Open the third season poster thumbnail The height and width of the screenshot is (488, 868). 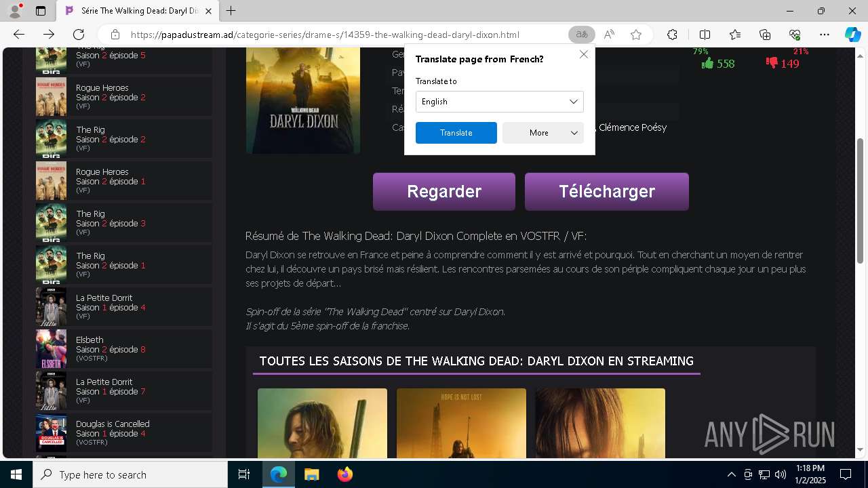[600, 423]
